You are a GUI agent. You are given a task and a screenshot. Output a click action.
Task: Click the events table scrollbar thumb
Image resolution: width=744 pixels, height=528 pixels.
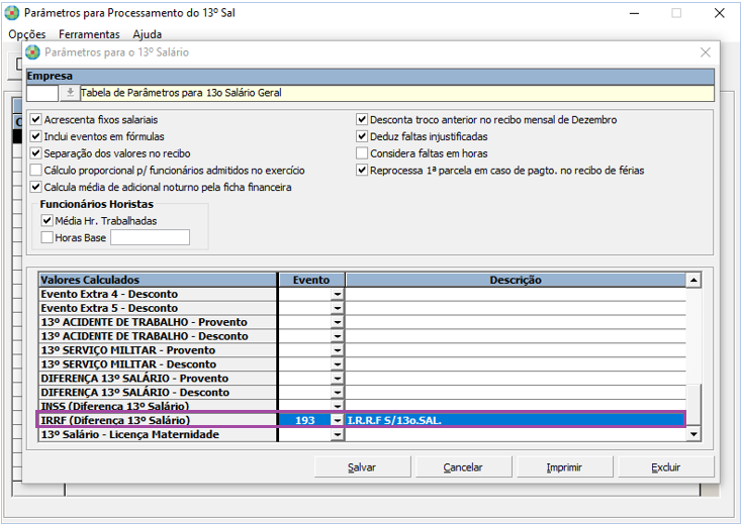pyautogui.click(x=694, y=404)
